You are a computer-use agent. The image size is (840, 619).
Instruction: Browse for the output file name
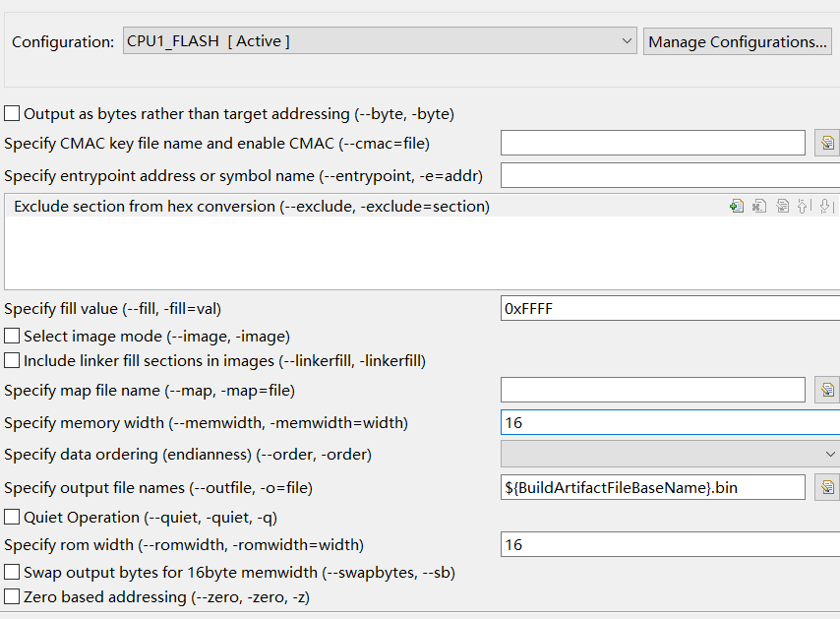(827, 487)
